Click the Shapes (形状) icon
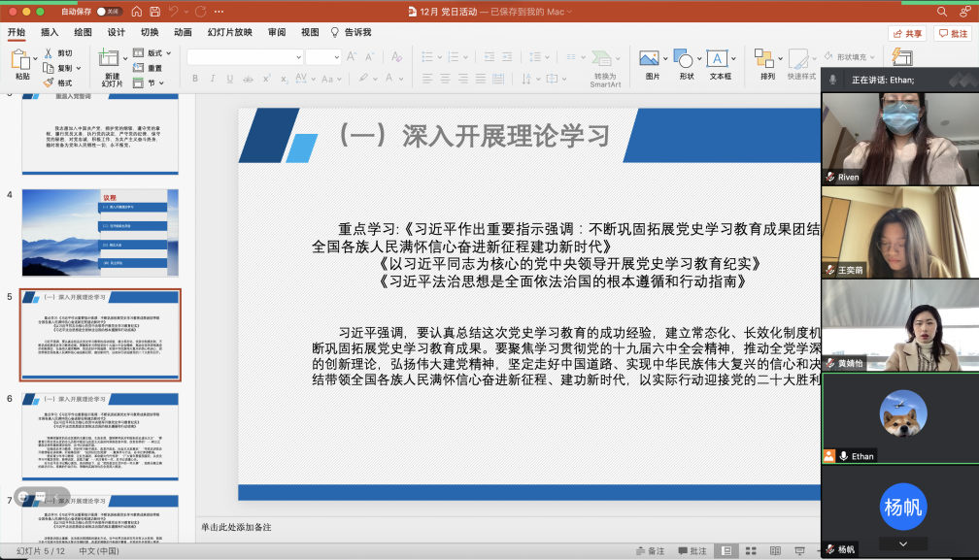Image resolution: width=979 pixels, height=560 pixels. pos(686,64)
